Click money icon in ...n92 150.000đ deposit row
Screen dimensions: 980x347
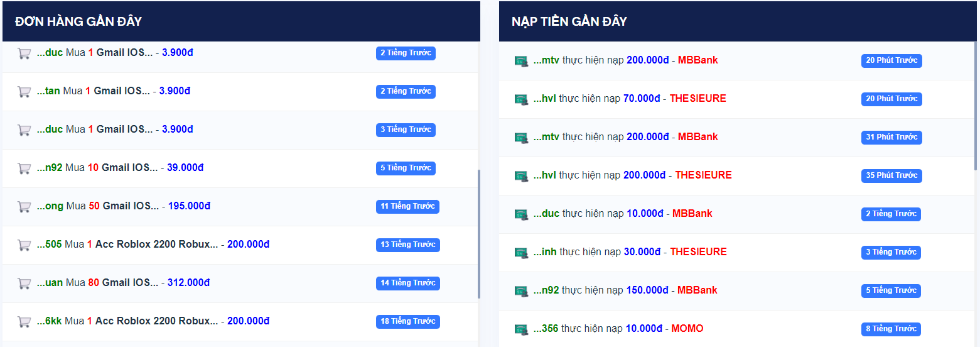[x=521, y=291]
